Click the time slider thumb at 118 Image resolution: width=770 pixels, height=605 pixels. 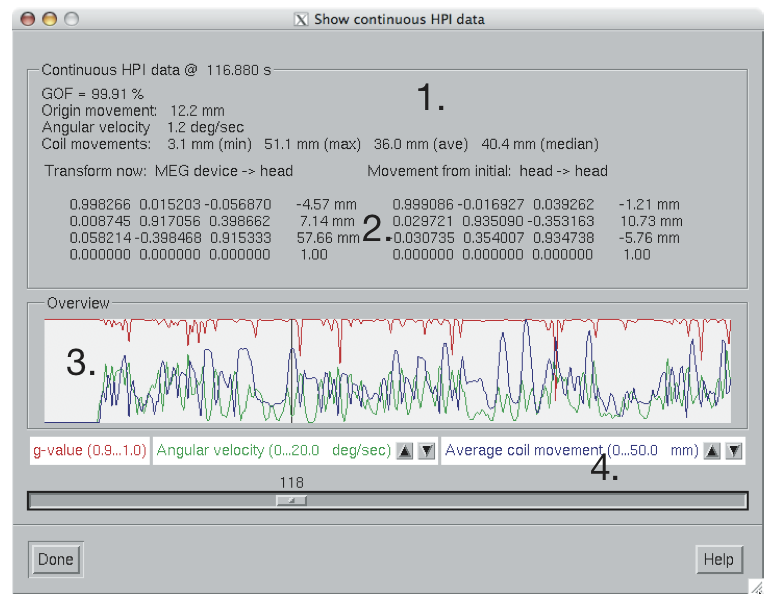point(291,501)
